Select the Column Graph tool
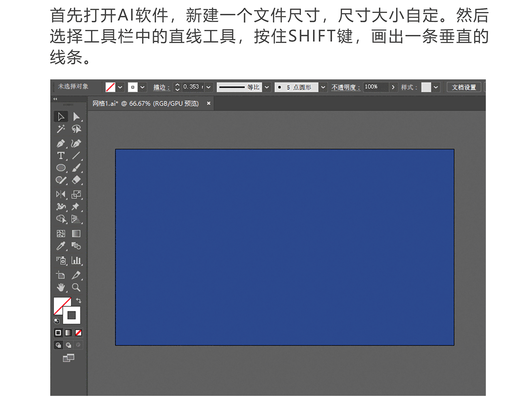This screenshot has width=532, height=415. 76,260
